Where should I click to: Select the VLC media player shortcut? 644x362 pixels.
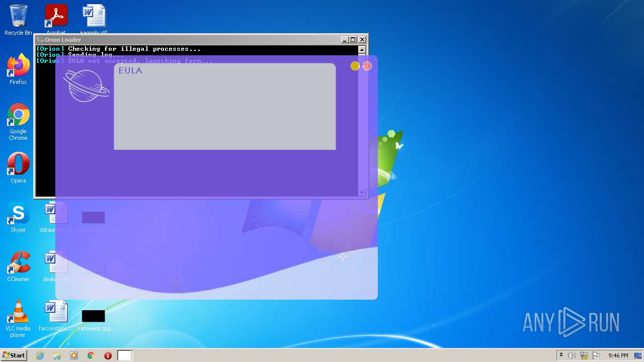(18, 319)
